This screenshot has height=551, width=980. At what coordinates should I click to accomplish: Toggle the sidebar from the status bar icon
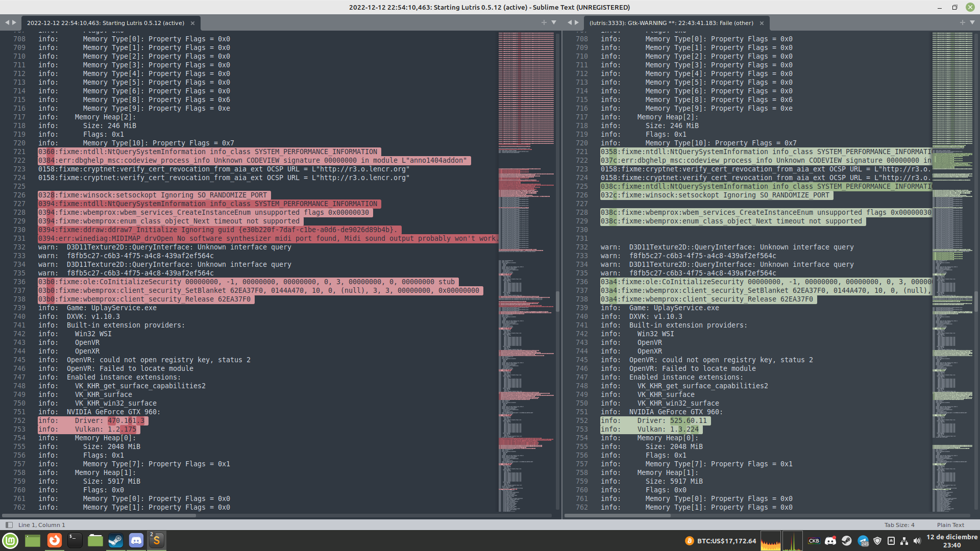[9, 525]
